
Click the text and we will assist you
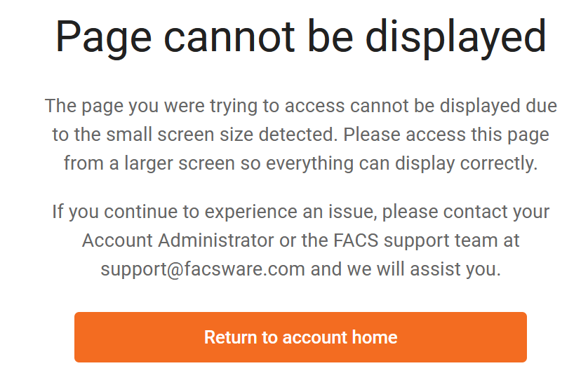(406, 269)
